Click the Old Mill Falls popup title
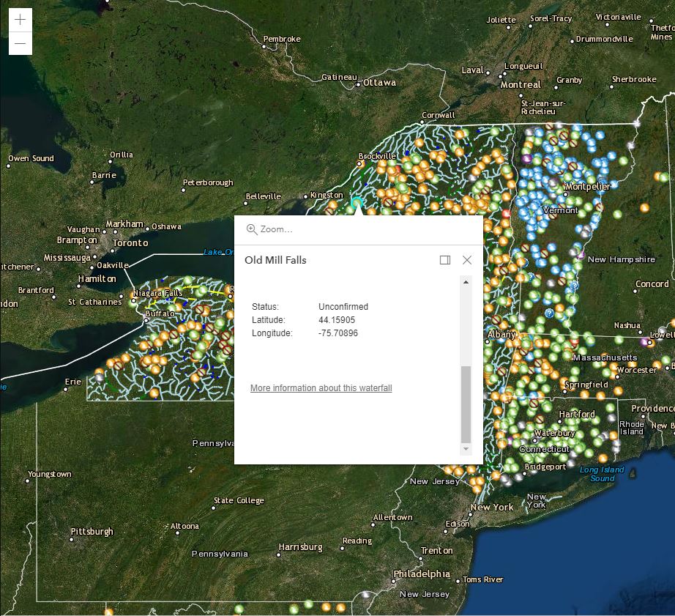This screenshot has height=616, width=675. [275, 260]
